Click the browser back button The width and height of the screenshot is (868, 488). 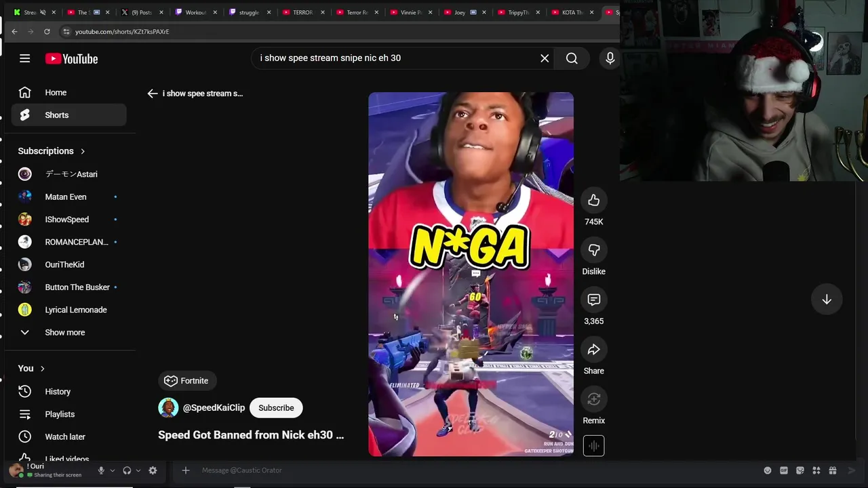point(14,32)
